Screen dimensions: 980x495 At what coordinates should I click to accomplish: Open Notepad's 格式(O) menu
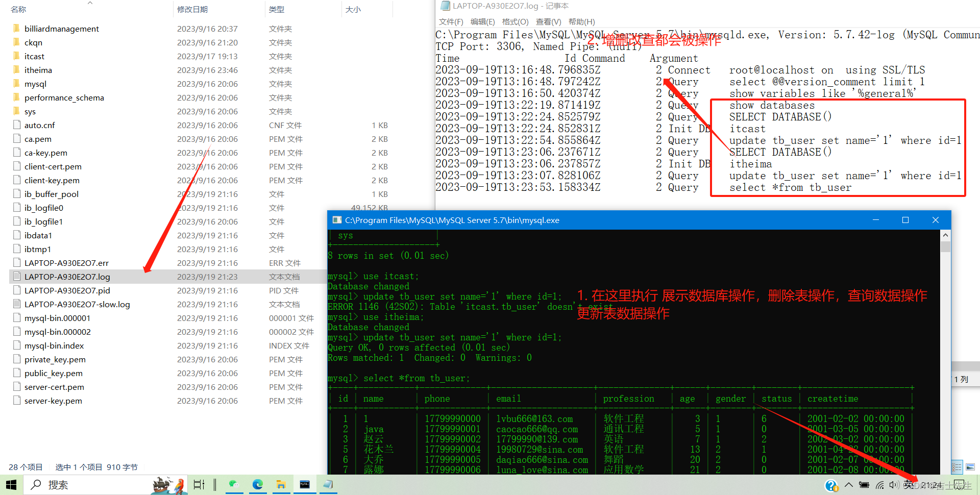click(515, 21)
